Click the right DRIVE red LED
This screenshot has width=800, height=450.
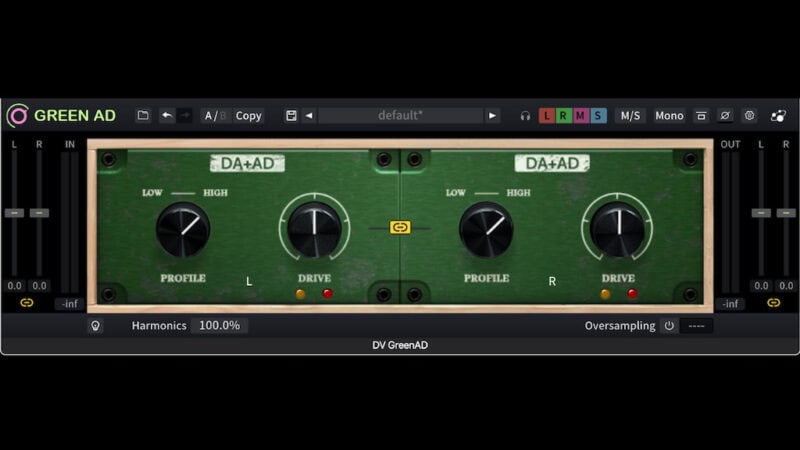632,293
